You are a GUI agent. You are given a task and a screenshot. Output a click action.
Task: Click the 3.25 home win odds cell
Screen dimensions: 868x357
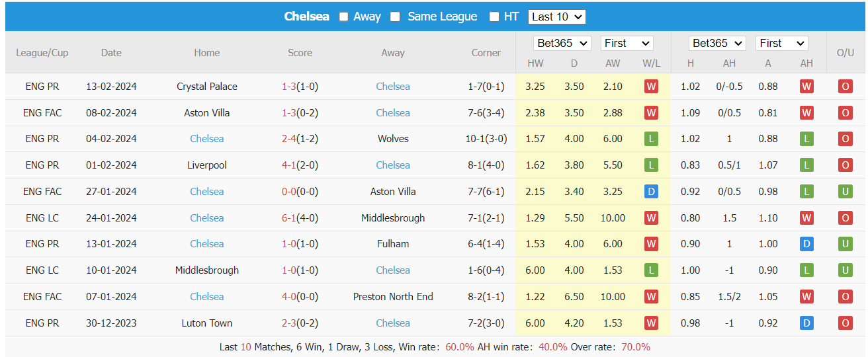(x=535, y=87)
